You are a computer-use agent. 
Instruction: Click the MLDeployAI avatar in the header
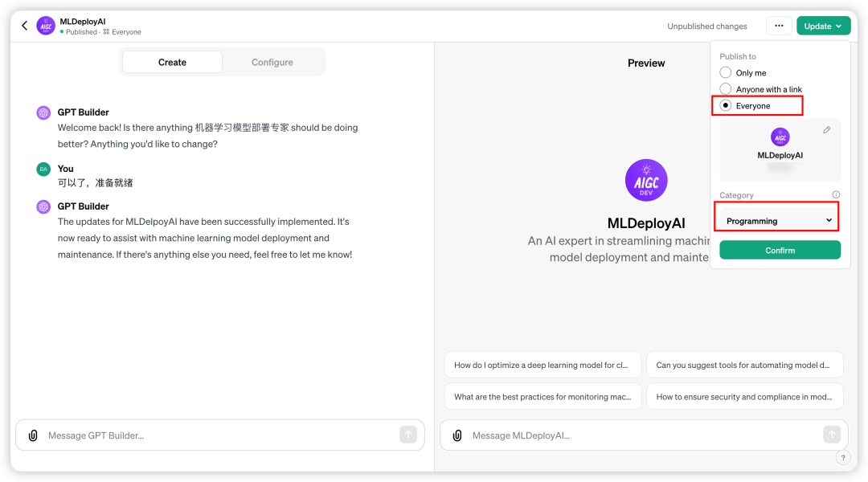[x=46, y=26]
